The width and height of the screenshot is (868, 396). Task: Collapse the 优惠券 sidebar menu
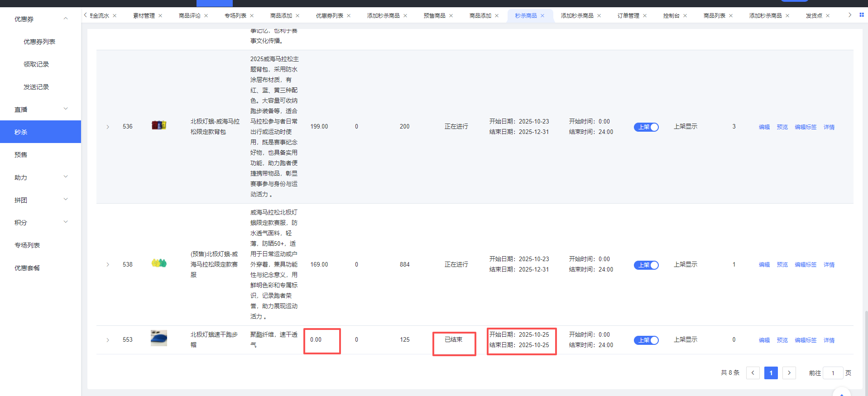tap(66, 19)
